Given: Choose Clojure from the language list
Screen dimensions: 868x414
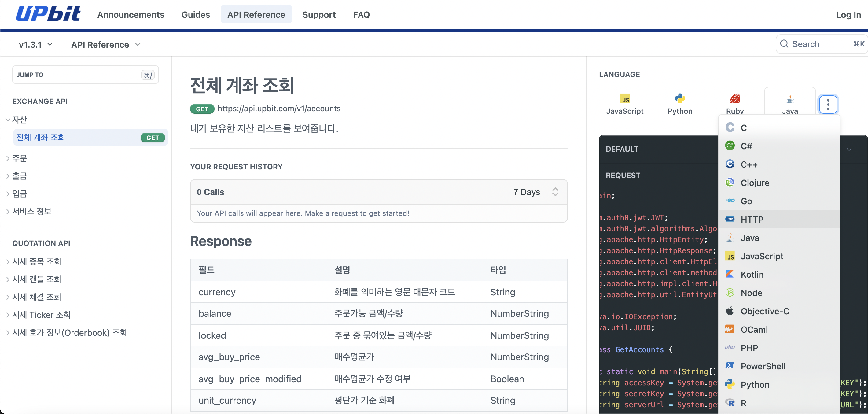Looking at the screenshot, I should pyautogui.click(x=754, y=183).
